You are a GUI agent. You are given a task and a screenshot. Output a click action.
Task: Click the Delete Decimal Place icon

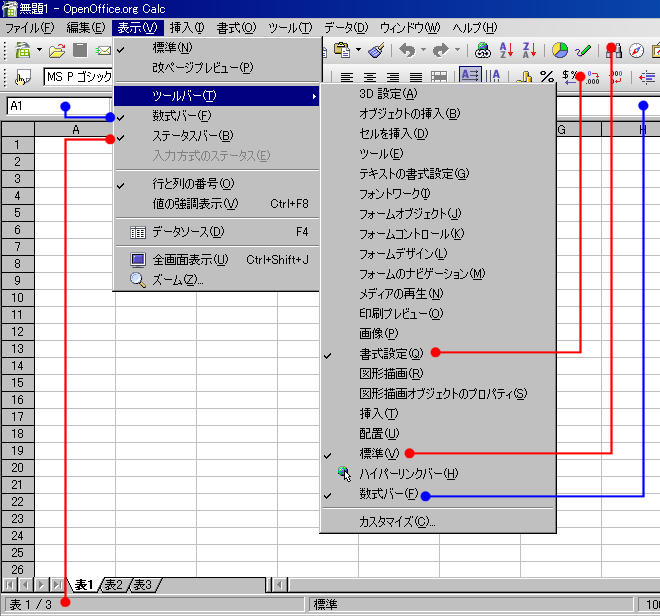coord(616,77)
